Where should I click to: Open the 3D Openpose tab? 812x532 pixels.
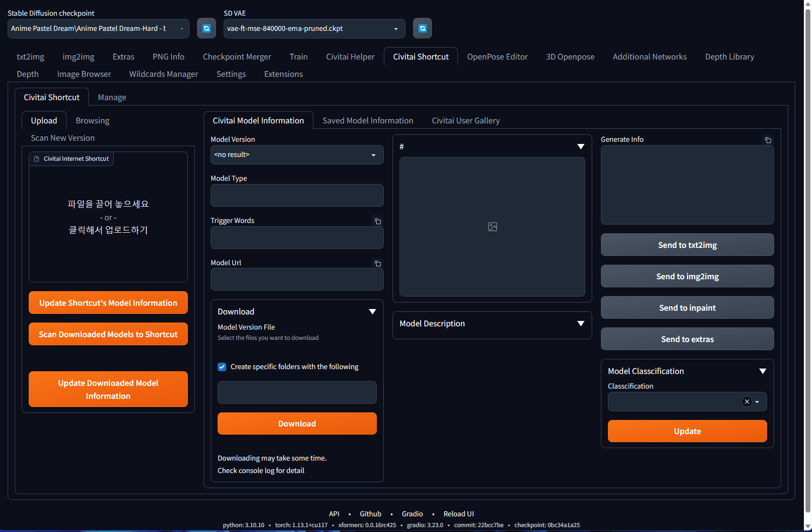(x=570, y=57)
